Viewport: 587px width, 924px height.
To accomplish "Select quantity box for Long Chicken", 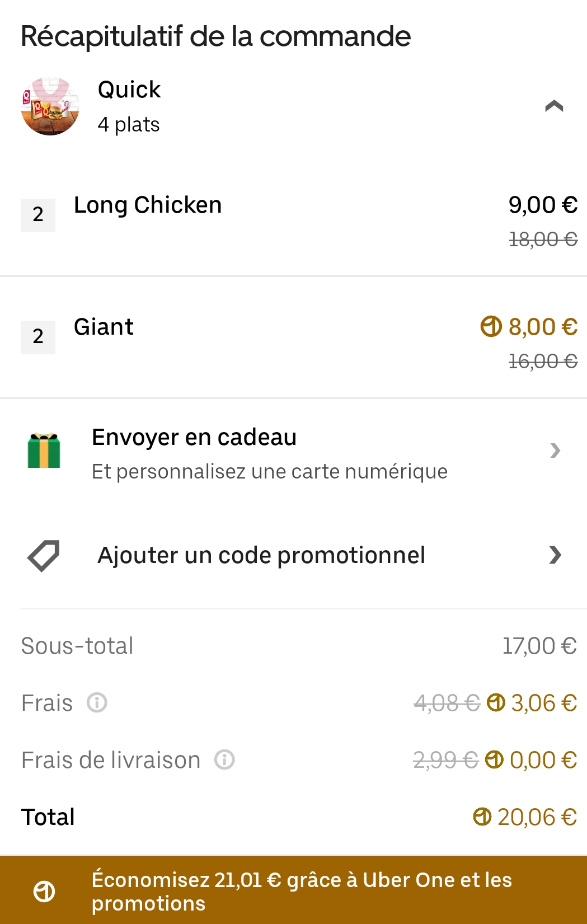I will pos(38,215).
